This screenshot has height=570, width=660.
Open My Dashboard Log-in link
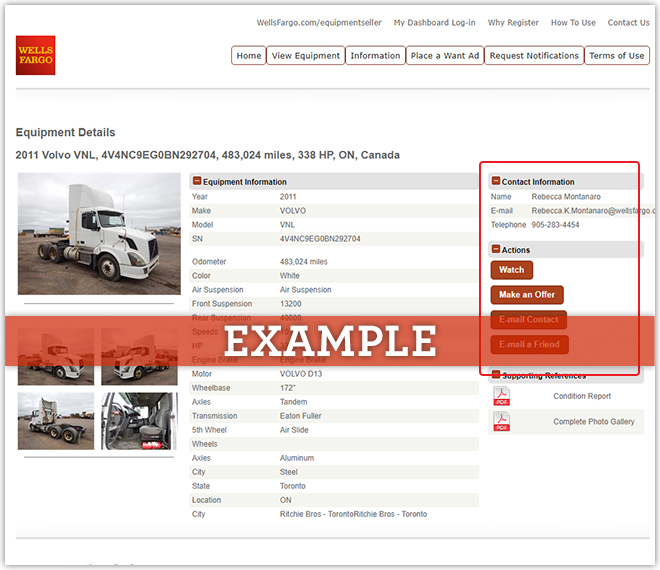[434, 23]
